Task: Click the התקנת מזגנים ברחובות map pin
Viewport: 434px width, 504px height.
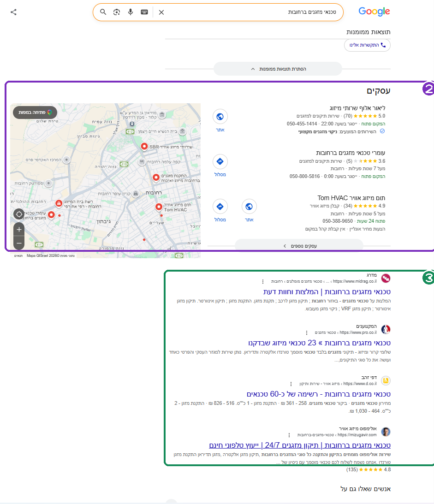Action: tap(156, 178)
